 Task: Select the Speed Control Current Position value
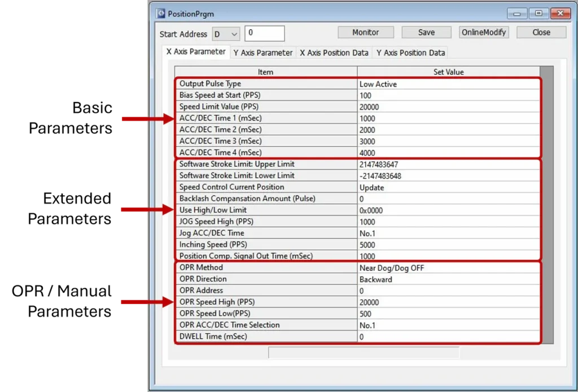click(448, 187)
